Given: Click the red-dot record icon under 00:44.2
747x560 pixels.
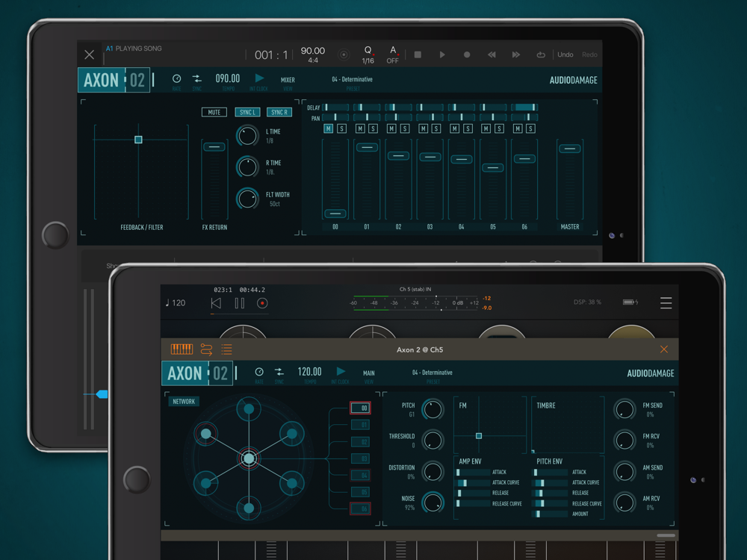Looking at the screenshot, I should tap(262, 303).
